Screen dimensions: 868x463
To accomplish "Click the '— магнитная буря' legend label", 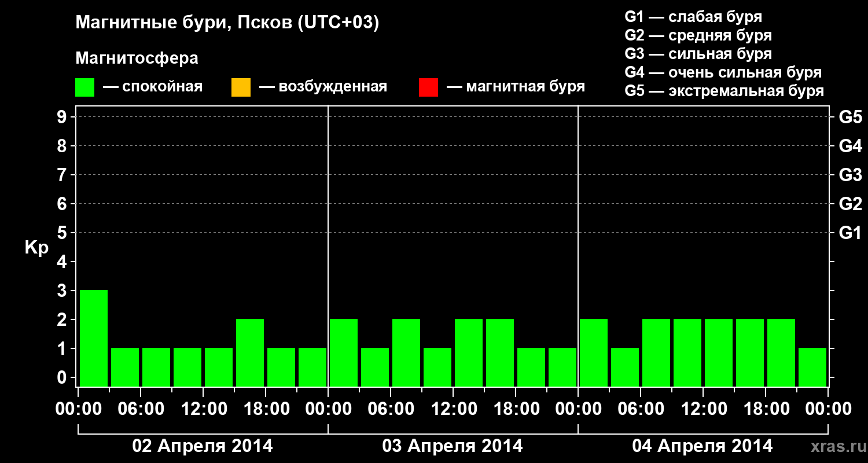I will coord(516,87).
